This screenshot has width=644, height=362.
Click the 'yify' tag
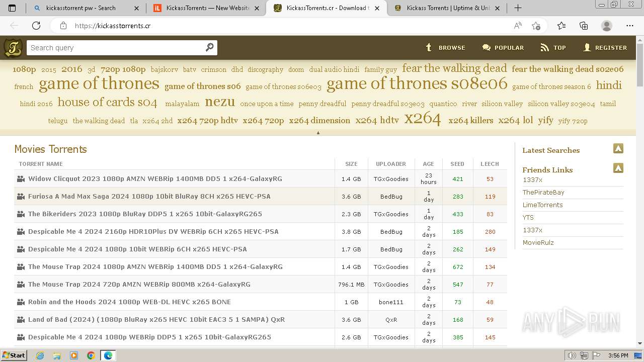click(545, 120)
